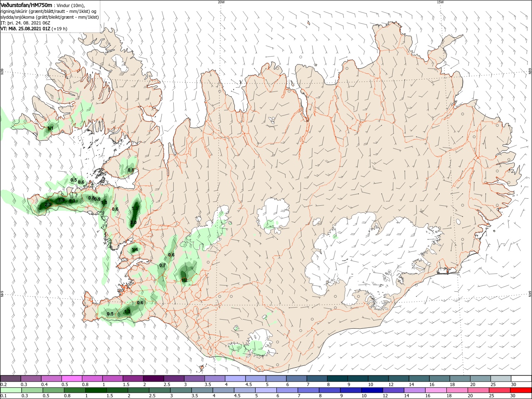This screenshot has height=399, width=532.
Task: Click the 15W longitude label
Action: coord(440,2)
